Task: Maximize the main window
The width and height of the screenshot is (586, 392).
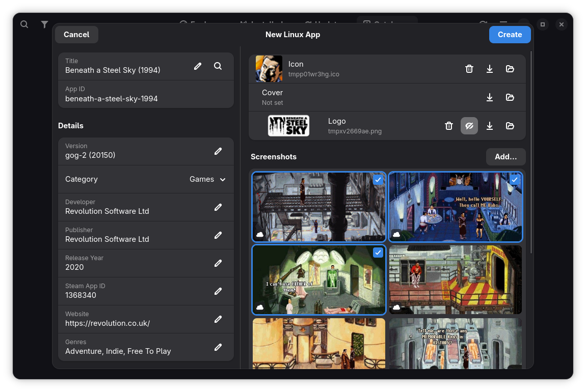Action: (x=543, y=24)
